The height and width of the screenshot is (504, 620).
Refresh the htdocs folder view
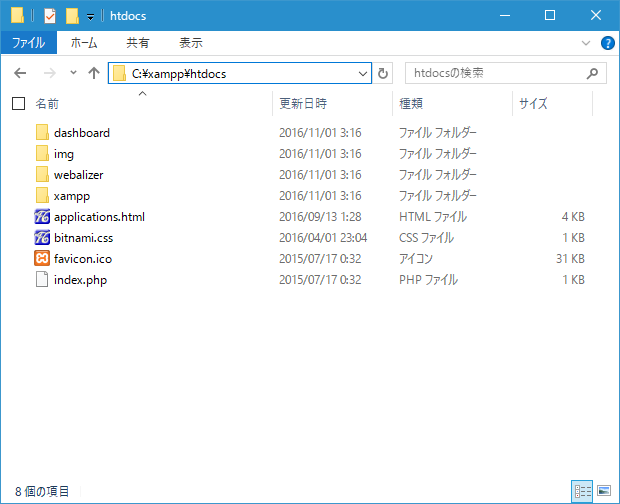383,73
